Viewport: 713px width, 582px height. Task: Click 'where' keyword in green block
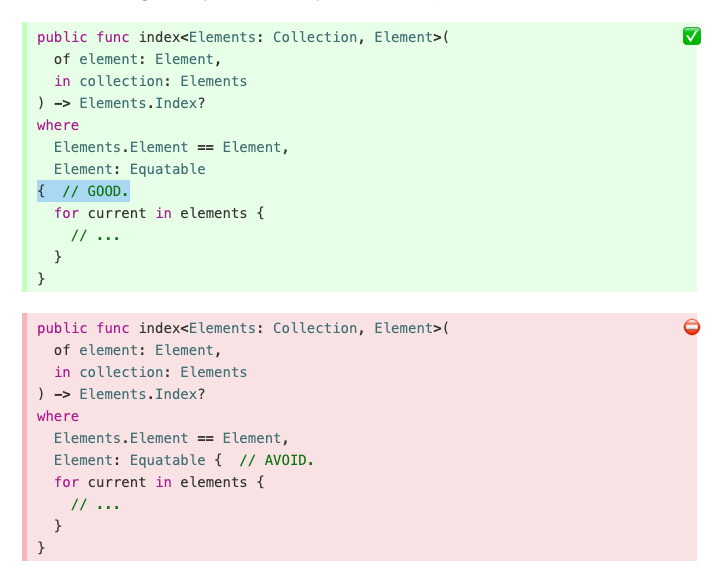[58, 125]
